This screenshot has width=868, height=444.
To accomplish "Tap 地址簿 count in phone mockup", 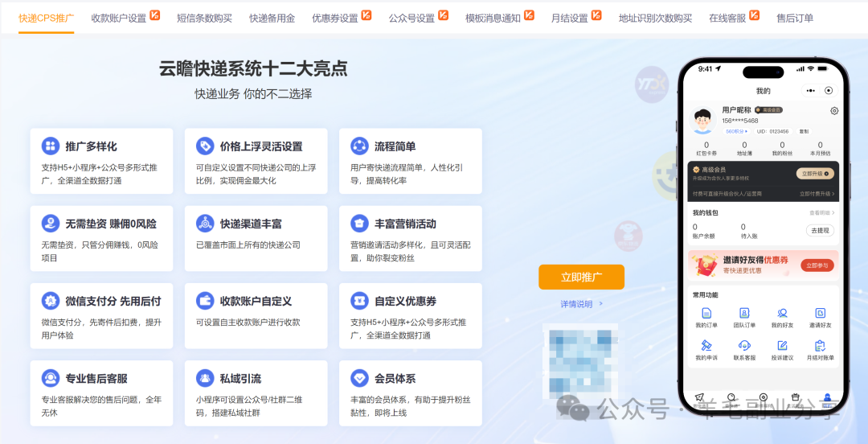I will pos(744,149).
